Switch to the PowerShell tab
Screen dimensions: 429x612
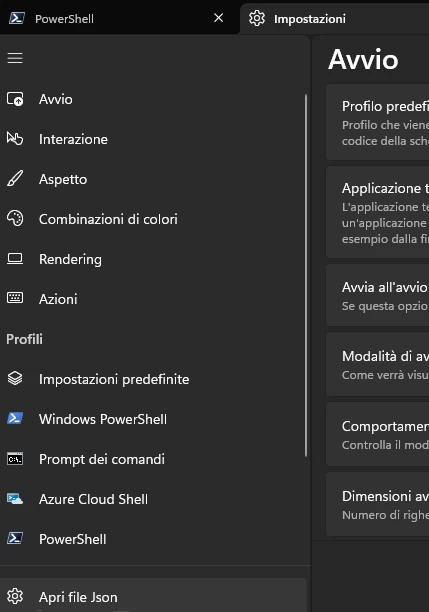click(x=119, y=18)
